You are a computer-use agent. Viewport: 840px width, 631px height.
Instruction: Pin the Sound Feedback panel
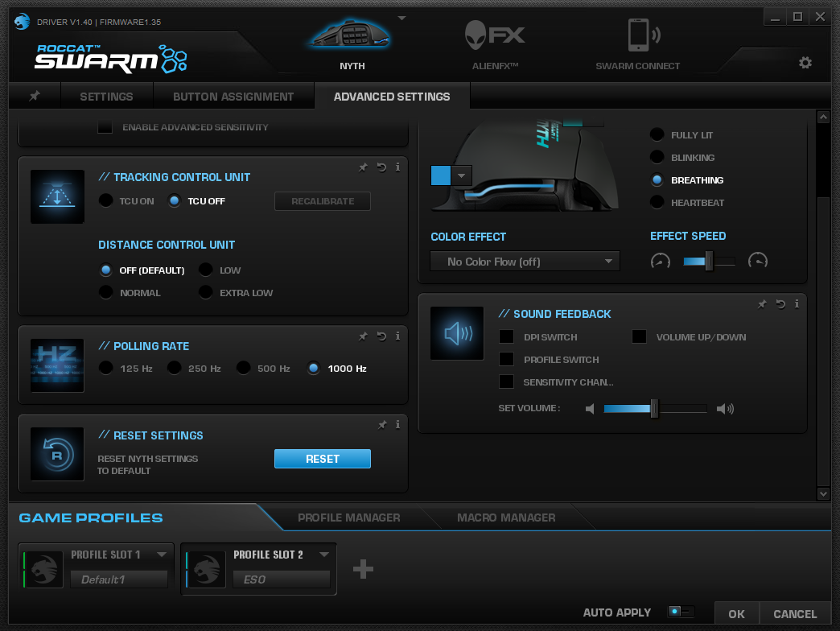[762, 304]
